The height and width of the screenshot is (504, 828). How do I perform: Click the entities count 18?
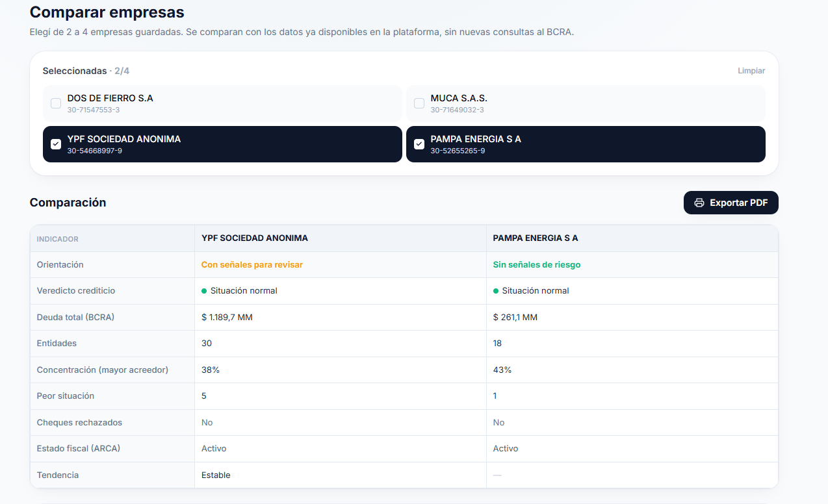(x=497, y=343)
